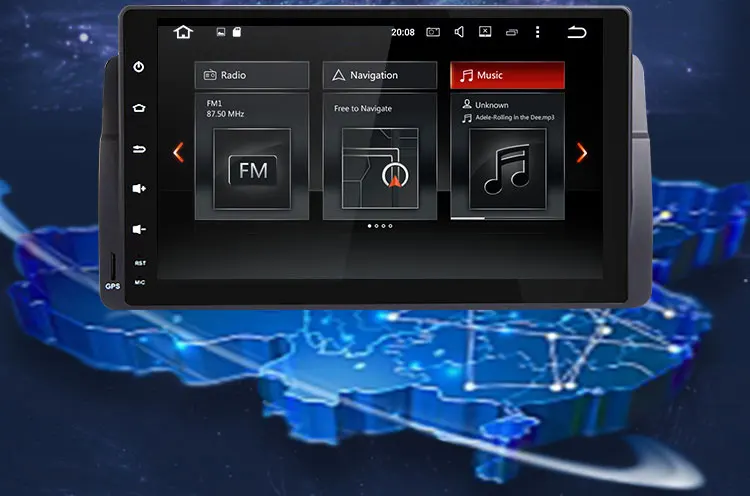
Task: Tap the side volume down button
Action: point(139,230)
